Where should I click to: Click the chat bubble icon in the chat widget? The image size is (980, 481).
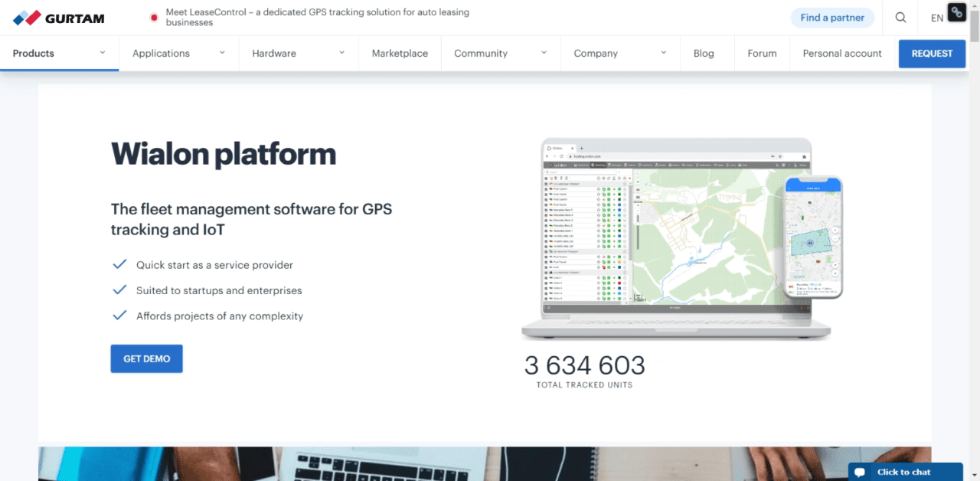(861, 472)
